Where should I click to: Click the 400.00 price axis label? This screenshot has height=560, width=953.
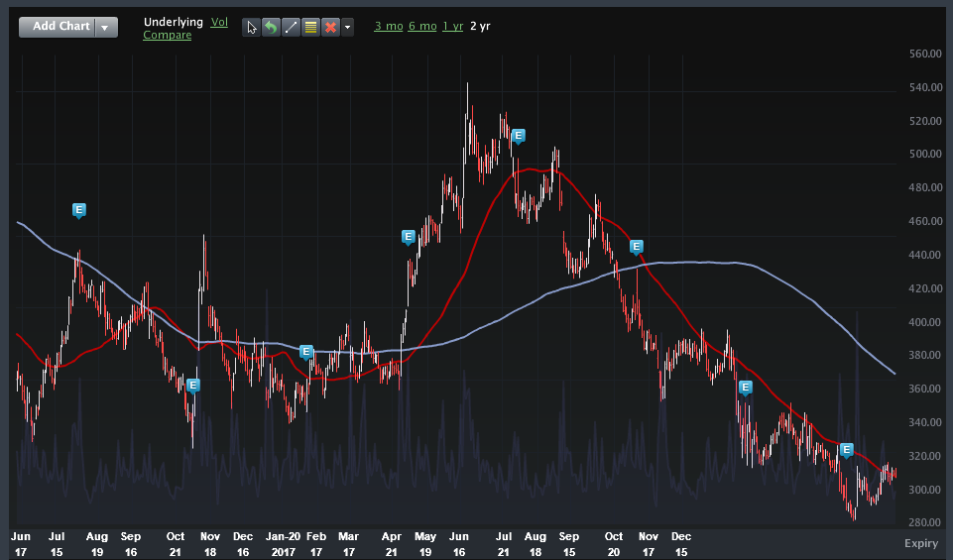925,322
